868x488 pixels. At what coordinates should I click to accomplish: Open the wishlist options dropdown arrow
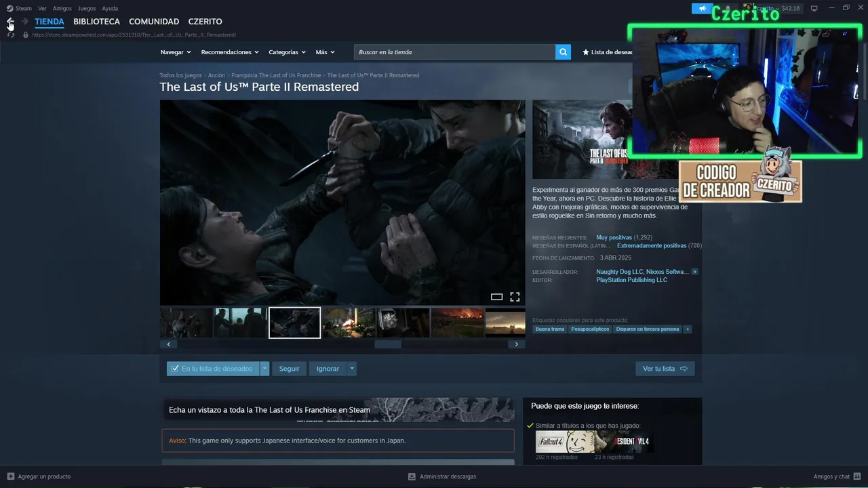click(264, 369)
